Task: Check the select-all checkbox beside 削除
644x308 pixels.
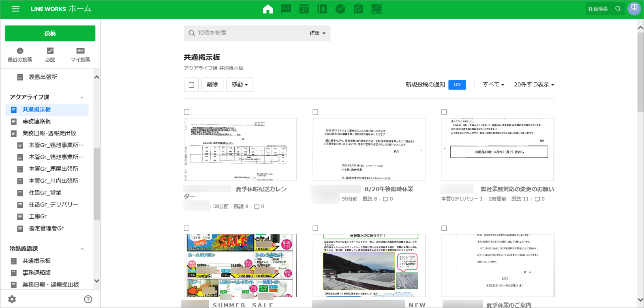Action: pyautogui.click(x=191, y=85)
